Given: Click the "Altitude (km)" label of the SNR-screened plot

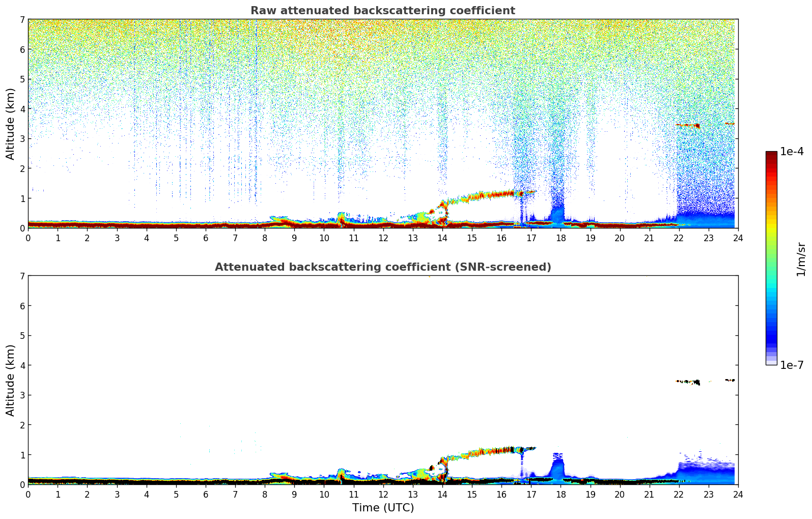Looking at the screenshot, I should click(11, 380).
